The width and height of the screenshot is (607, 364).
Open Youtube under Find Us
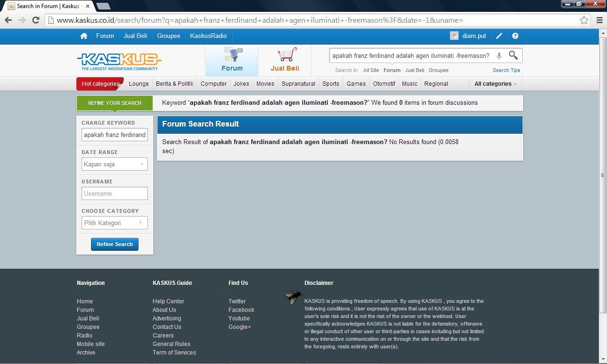239,318
